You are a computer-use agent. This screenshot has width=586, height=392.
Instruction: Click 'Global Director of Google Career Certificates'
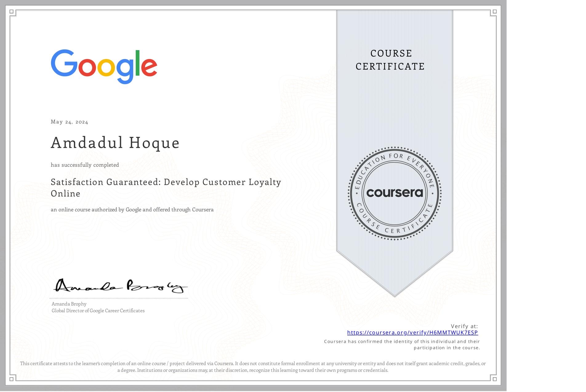point(98,311)
